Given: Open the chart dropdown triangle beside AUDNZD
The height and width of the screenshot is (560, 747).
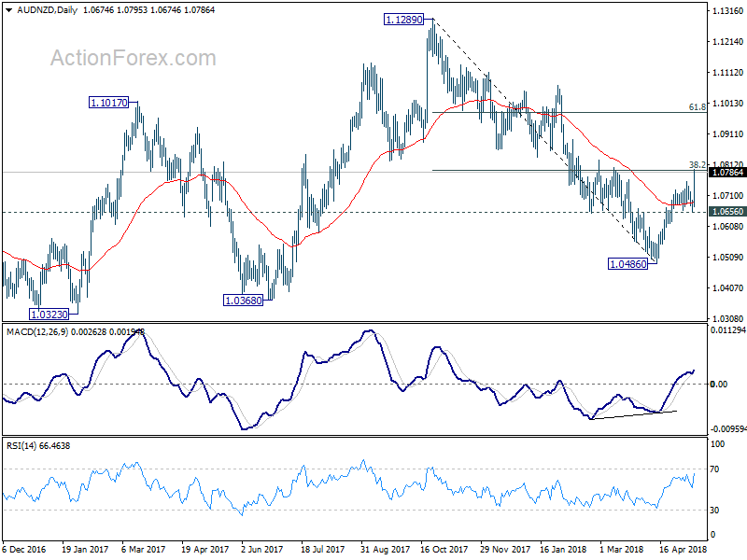Looking at the screenshot, I should (9, 10).
